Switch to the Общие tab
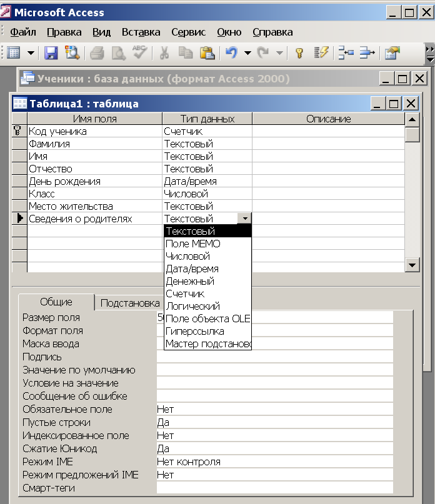This screenshot has height=504, width=435. [56, 302]
